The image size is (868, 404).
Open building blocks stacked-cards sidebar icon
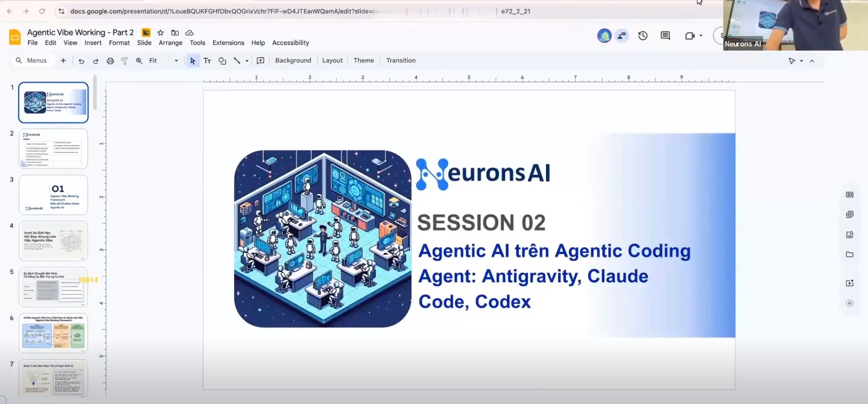(850, 214)
